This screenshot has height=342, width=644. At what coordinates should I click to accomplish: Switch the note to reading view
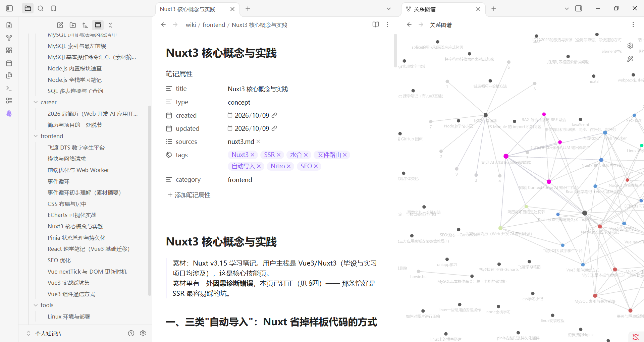tap(376, 24)
